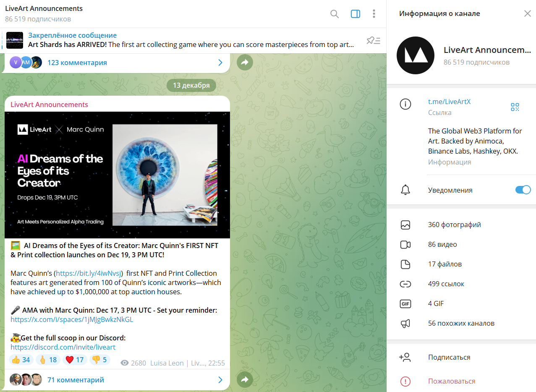Open the pinned messages list icon
Screen dimensions: 536x392
pos(373,40)
